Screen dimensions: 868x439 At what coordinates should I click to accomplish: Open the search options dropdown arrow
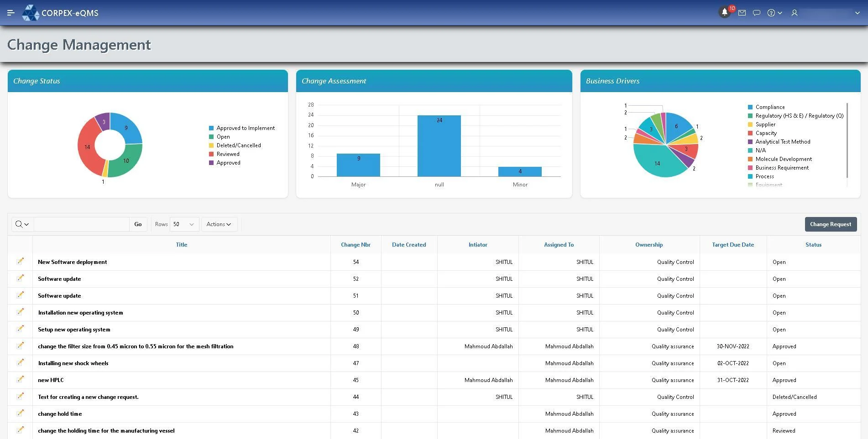26,224
